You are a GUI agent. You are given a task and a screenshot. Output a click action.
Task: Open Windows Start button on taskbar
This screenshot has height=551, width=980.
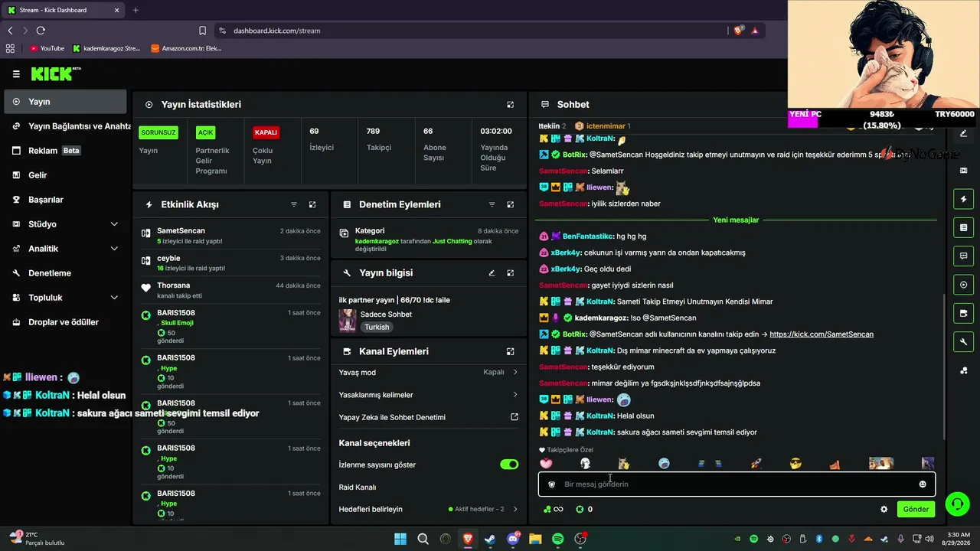(x=400, y=539)
